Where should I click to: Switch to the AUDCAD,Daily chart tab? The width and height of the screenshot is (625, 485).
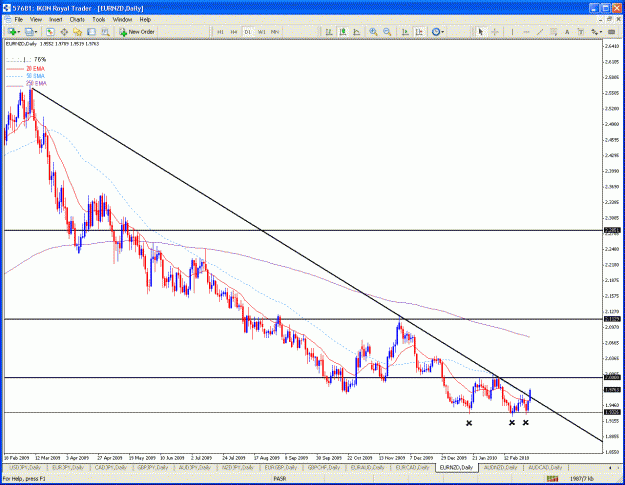[545, 467]
